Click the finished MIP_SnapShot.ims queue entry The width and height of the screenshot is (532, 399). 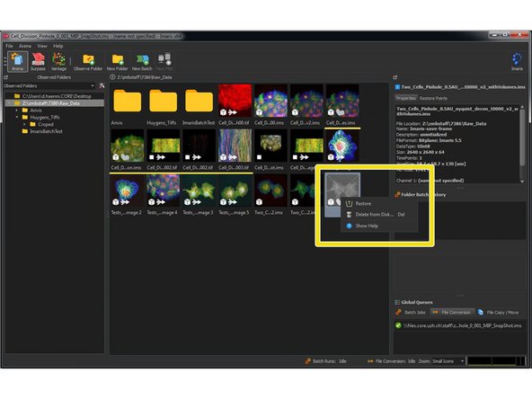tap(459, 325)
